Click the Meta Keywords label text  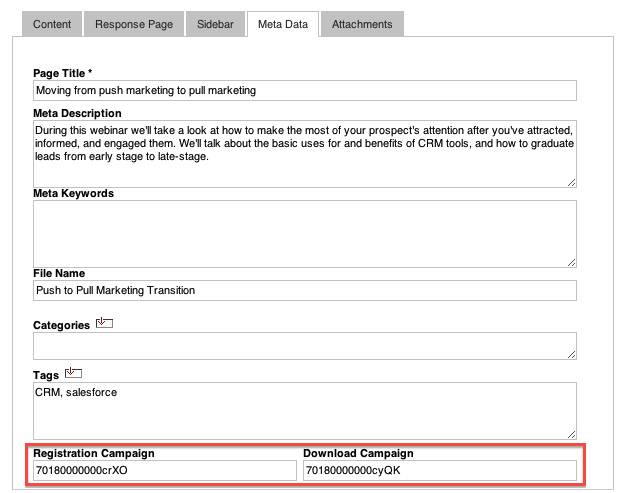pos(73,193)
